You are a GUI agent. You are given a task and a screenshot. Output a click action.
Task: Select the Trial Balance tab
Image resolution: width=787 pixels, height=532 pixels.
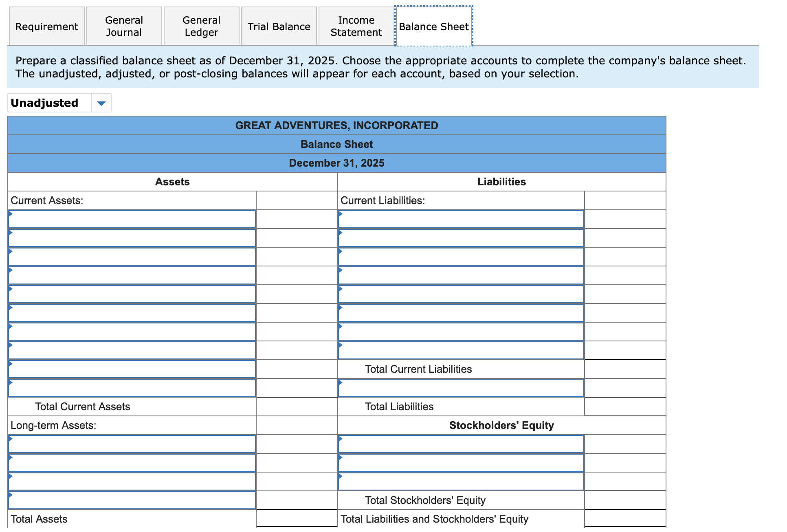279,26
